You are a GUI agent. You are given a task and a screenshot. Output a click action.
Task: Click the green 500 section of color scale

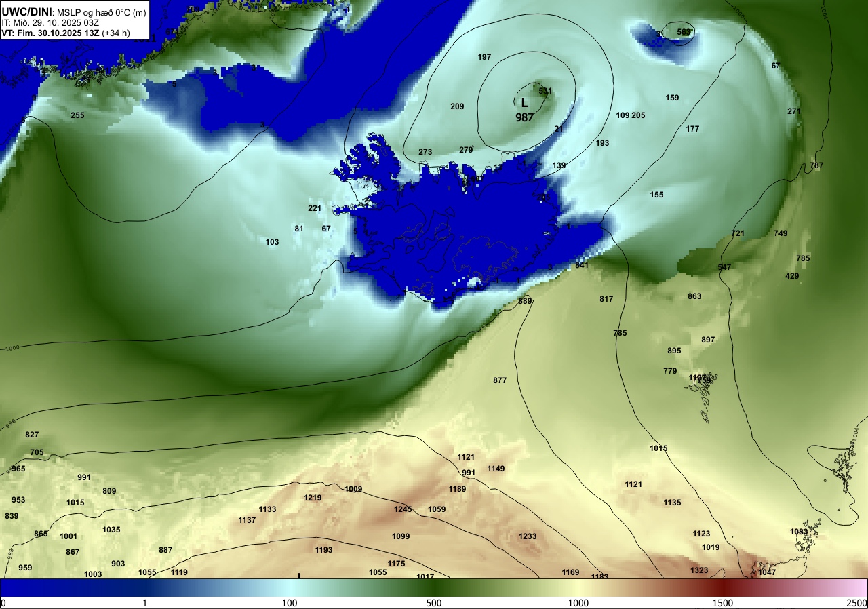434,588
